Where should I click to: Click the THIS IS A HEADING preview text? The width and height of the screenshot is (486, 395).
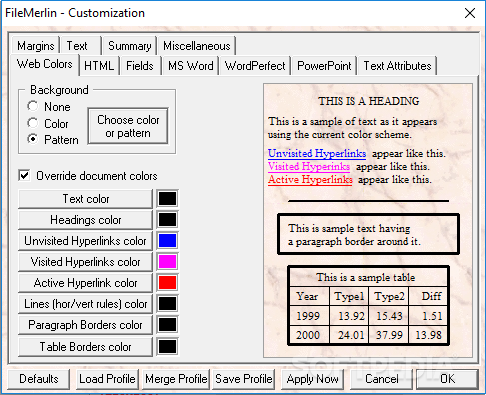[368, 101]
